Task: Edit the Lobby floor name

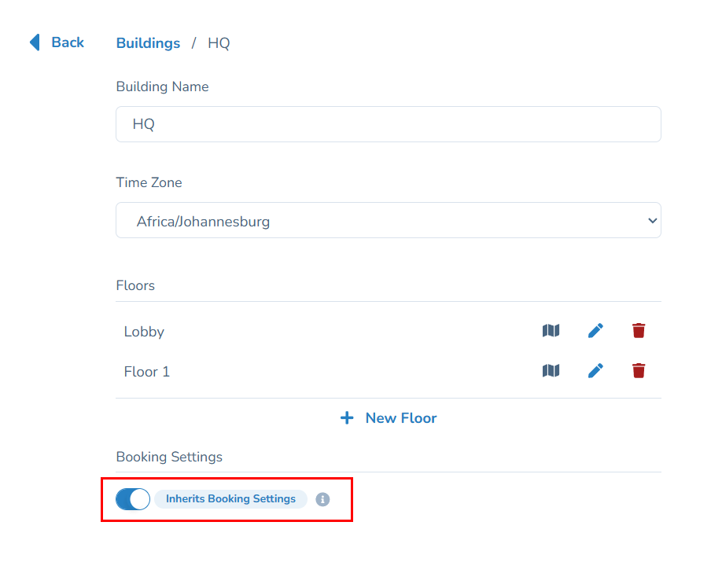Action: coord(595,330)
